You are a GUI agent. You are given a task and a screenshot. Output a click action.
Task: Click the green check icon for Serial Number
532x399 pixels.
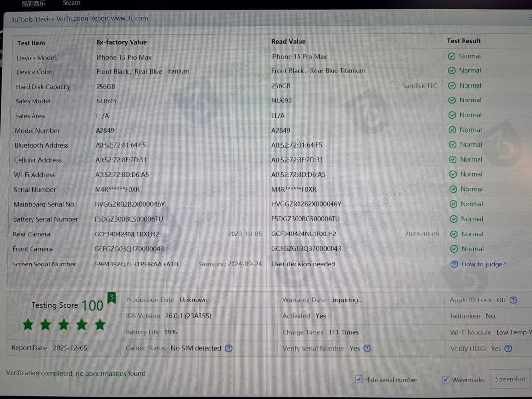453,189
